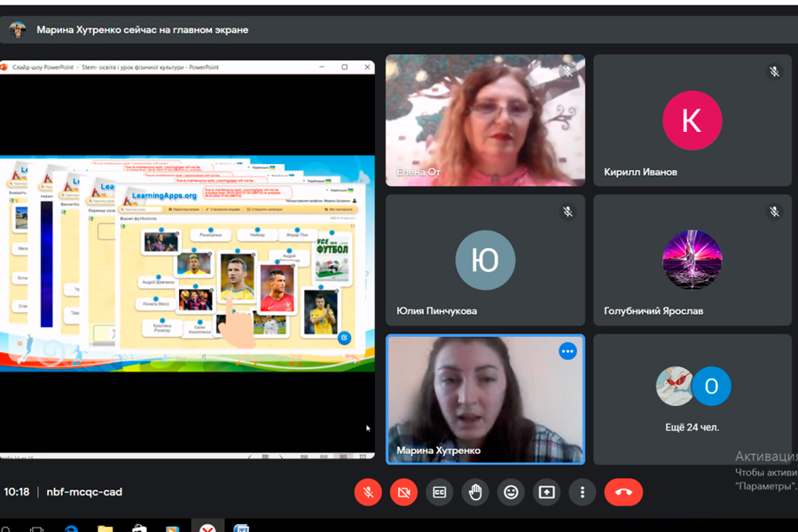Click the name label Кирилл Иванов
798x532 pixels.
pos(640,172)
